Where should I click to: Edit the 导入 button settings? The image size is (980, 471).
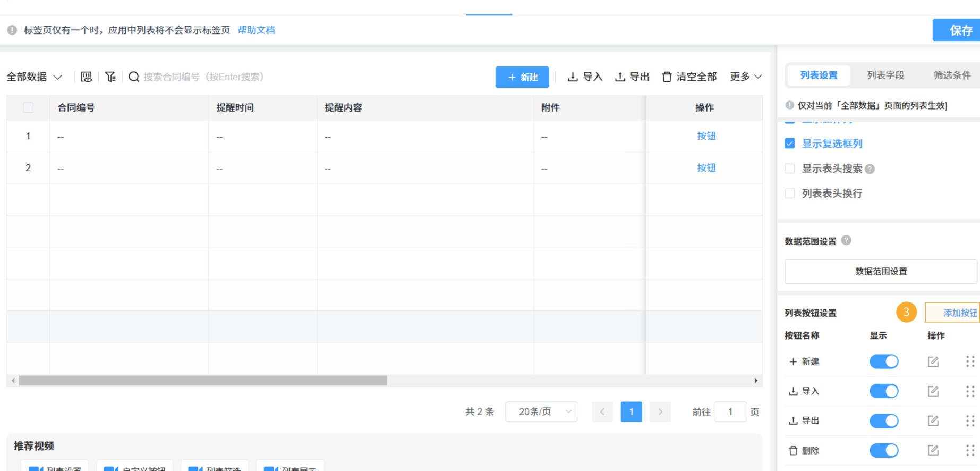tap(933, 391)
